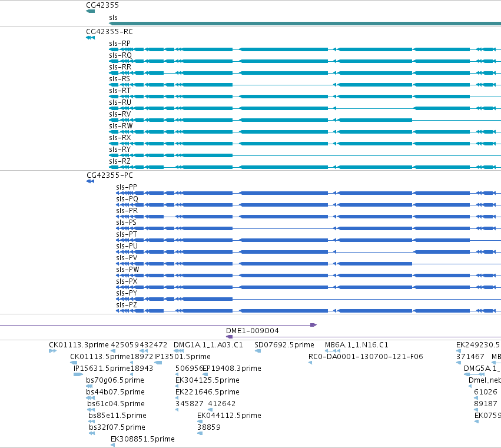Select the sls-RP transcript label
501x448 pixels.
[120, 44]
